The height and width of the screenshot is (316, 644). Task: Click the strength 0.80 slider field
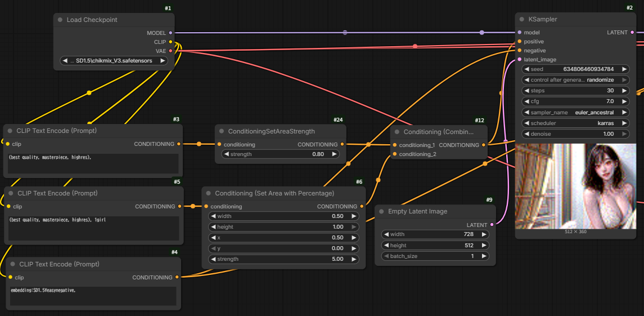coord(281,154)
